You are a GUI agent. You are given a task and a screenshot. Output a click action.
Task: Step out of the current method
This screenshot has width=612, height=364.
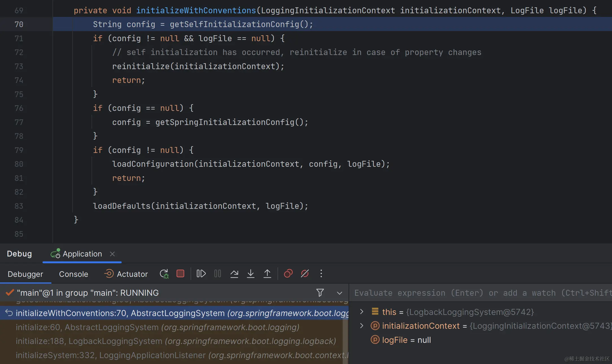[x=267, y=274]
